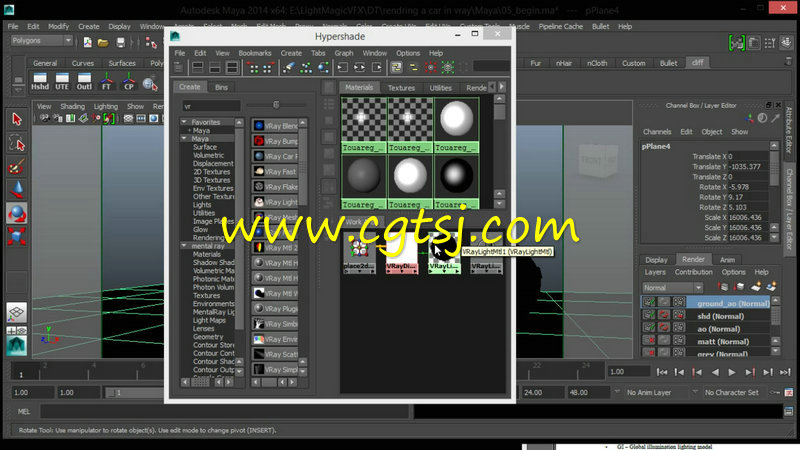This screenshot has width=800, height=450.
Task: Click Hypershade output connections graph icon
Action: pyautogui.click(x=377, y=67)
